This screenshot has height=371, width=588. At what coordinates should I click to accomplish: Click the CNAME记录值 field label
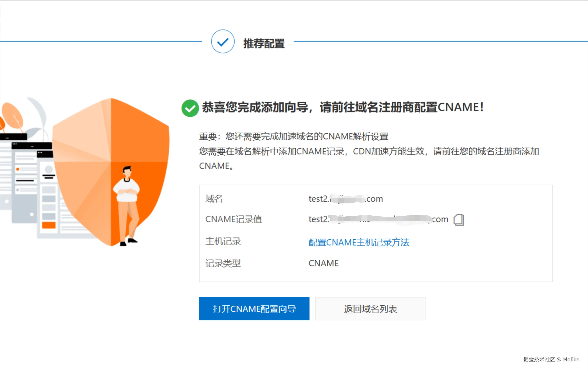click(x=234, y=219)
